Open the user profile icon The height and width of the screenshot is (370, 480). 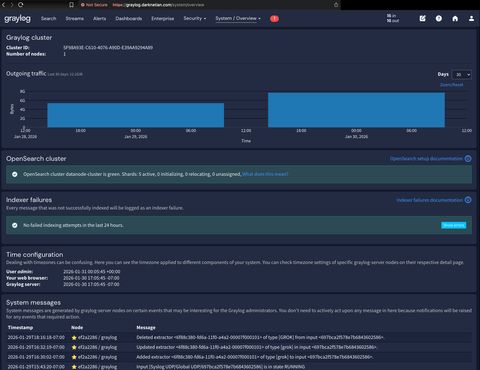pos(471,19)
